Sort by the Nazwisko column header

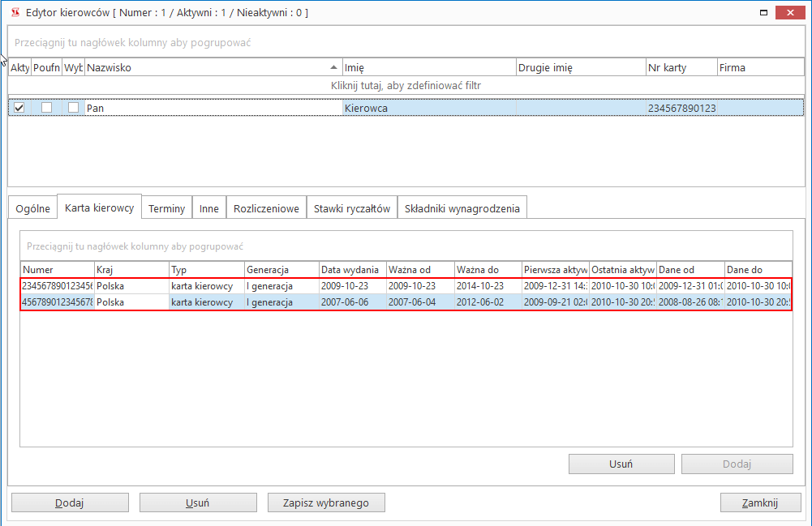(x=211, y=67)
